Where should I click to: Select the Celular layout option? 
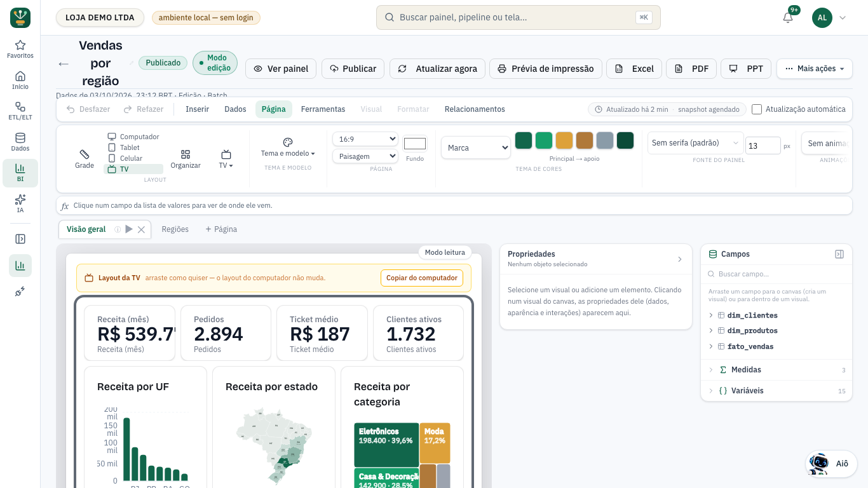[x=133, y=158]
